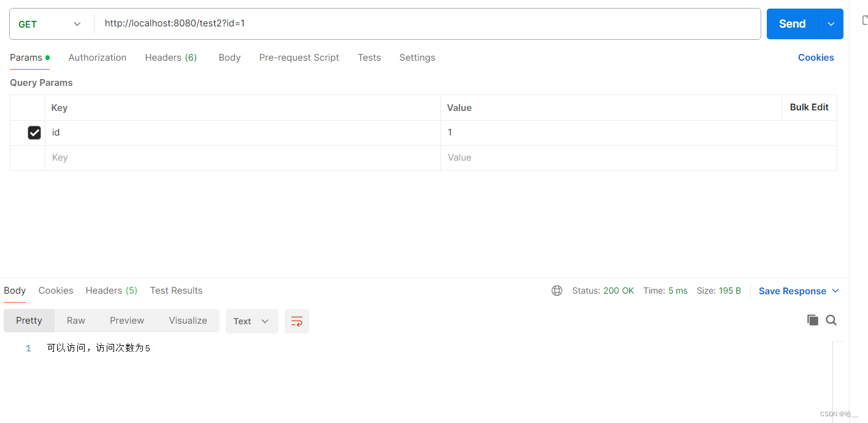This screenshot has width=868, height=423.
Task: Open the Cookies manager
Action: point(816,57)
